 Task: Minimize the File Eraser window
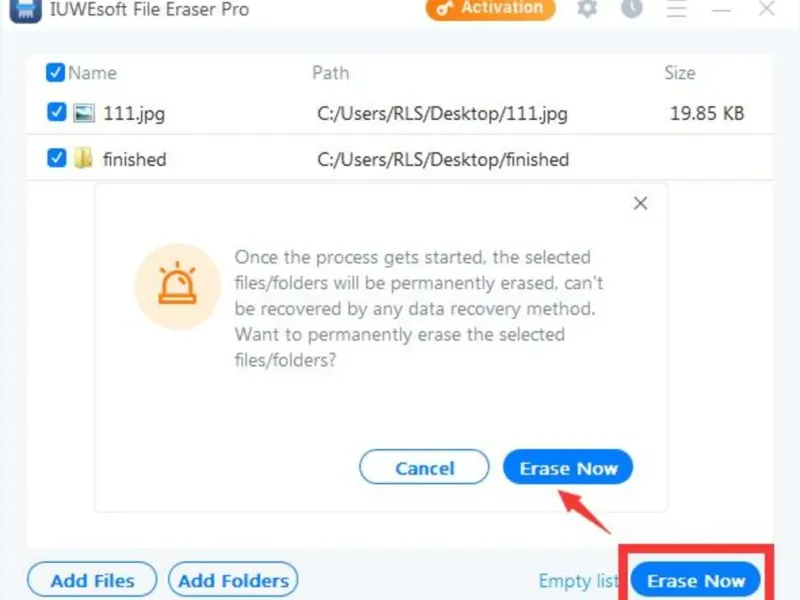tap(721, 9)
